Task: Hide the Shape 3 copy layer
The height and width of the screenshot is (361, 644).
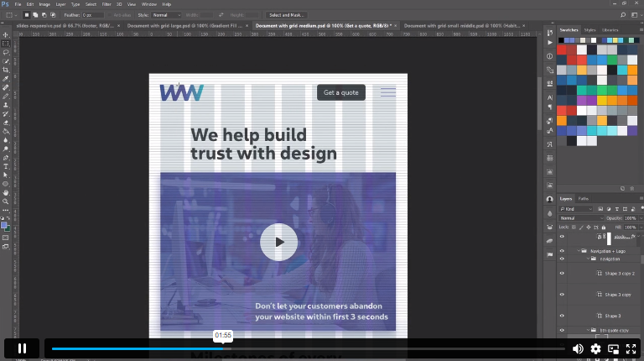Action: [x=562, y=295]
